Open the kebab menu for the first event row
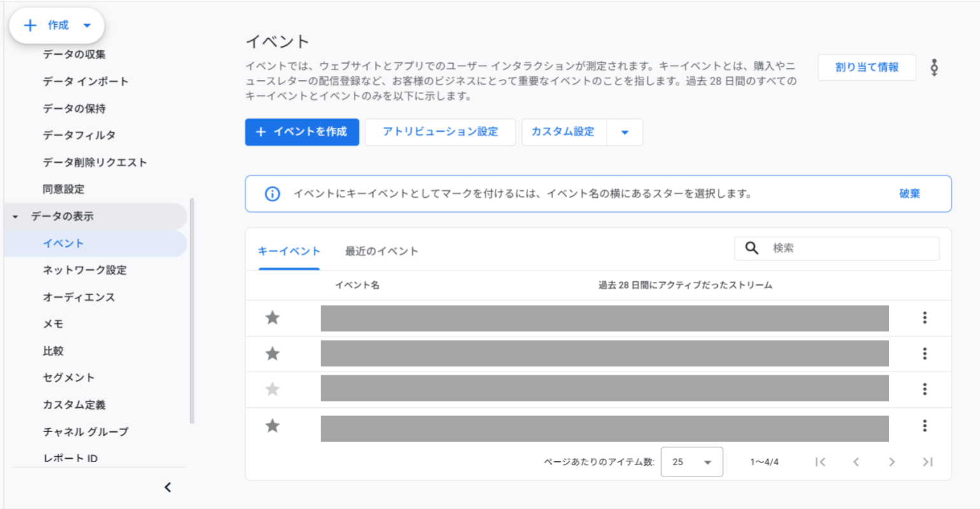980x509 pixels. [925, 317]
